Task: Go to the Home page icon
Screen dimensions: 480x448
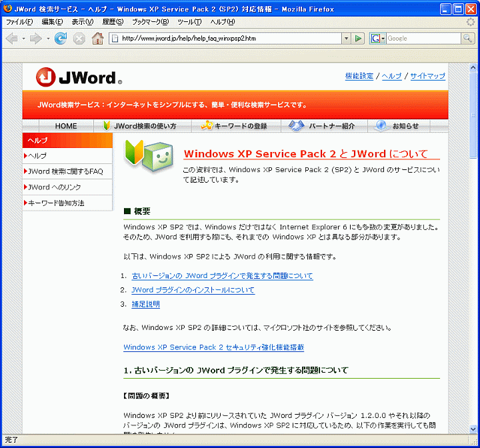Action: click(97, 39)
